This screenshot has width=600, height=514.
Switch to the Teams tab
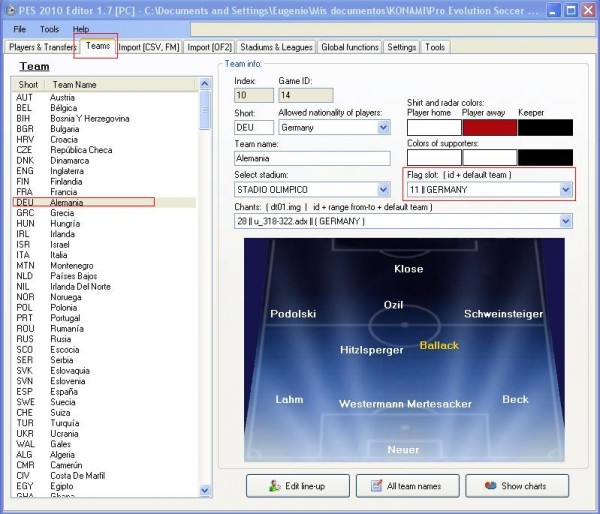click(x=98, y=46)
